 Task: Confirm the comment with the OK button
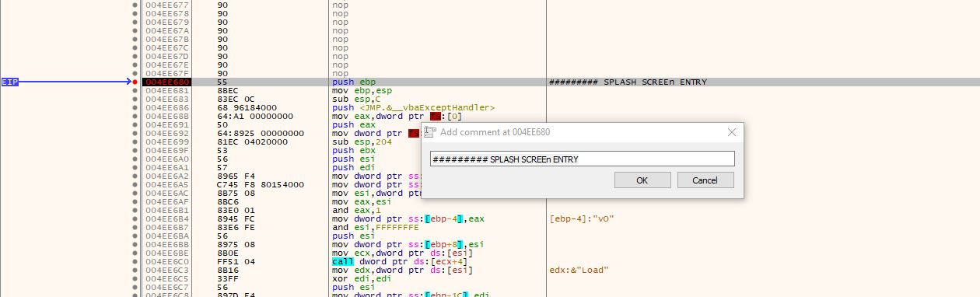pos(642,180)
